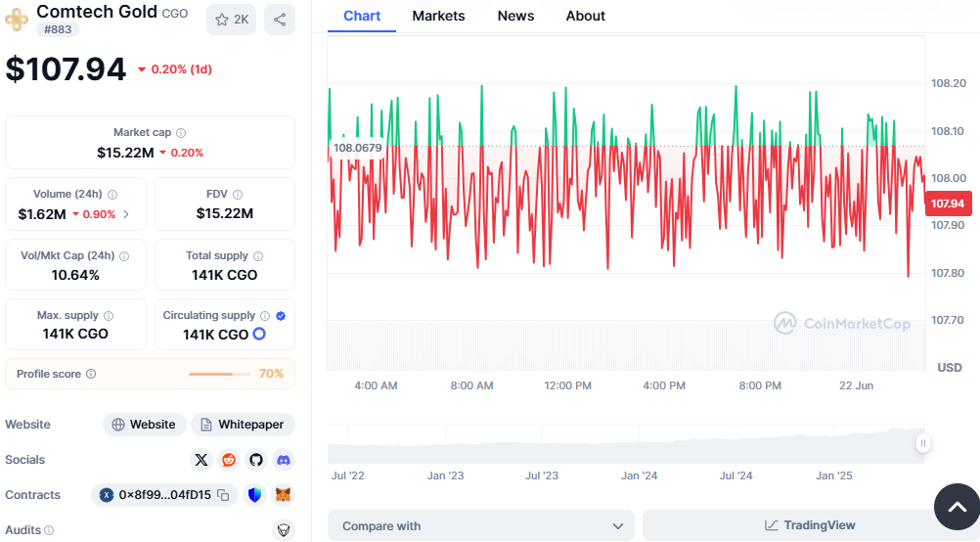The image size is (980, 542).
Task: Open the About tab
Action: (586, 17)
